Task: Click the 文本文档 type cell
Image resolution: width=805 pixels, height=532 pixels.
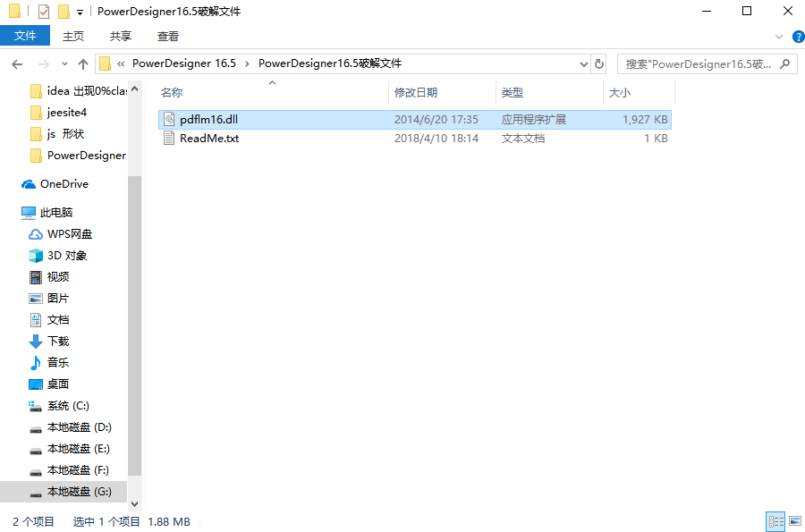Action: [x=523, y=138]
